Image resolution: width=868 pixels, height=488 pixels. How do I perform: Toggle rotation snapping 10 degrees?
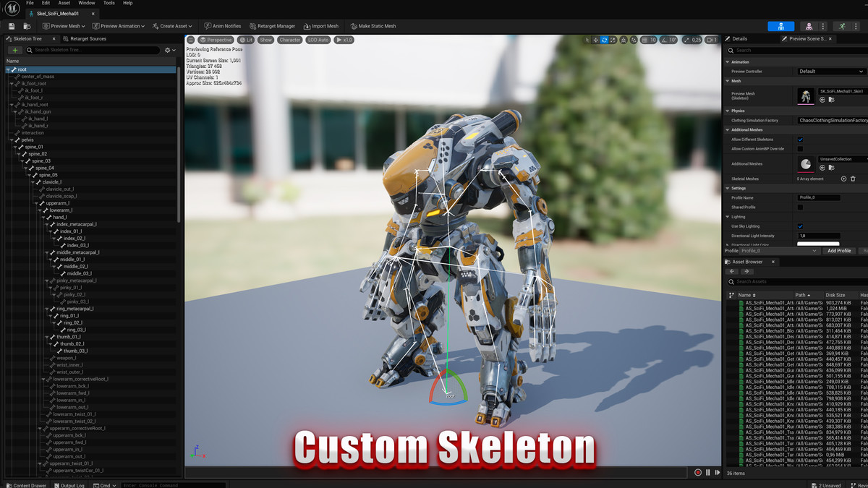(x=669, y=40)
